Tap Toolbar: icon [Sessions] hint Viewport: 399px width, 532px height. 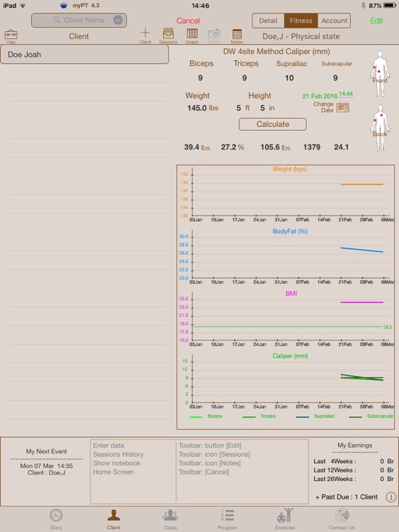214,454
